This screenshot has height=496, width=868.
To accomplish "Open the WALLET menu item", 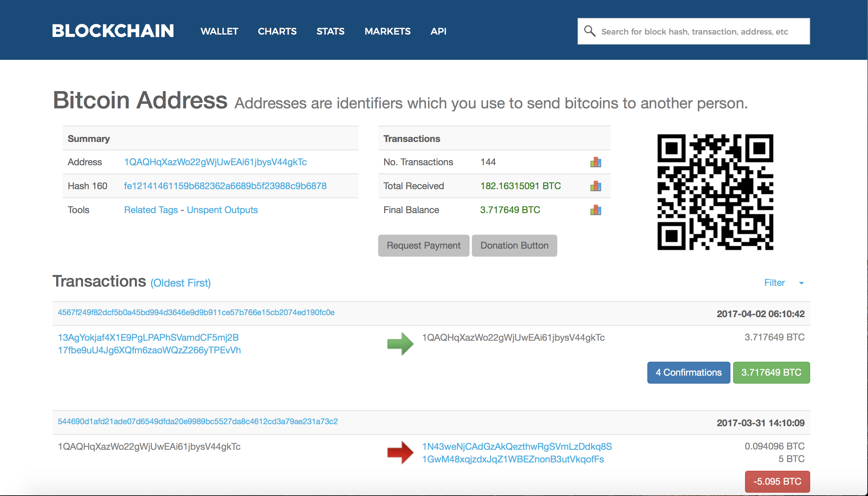I will coord(219,31).
